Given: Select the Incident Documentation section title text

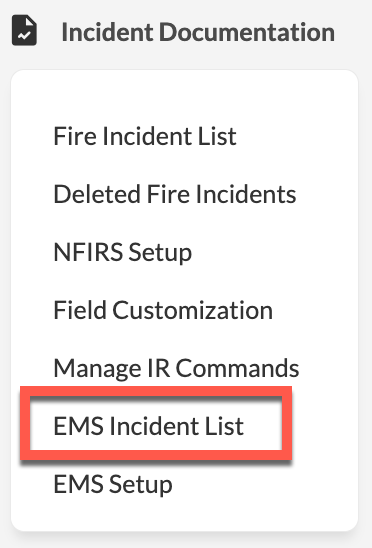Looking at the screenshot, I should [198, 32].
